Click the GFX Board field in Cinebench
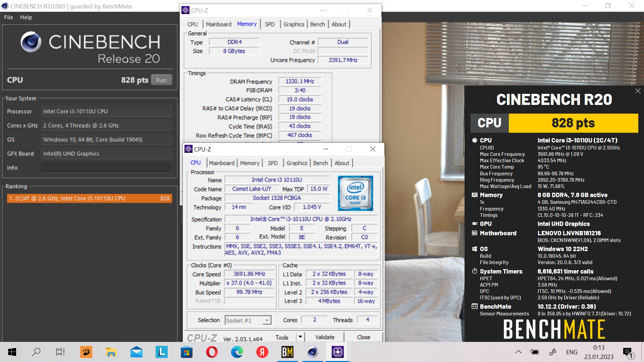 [x=106, y=154]
